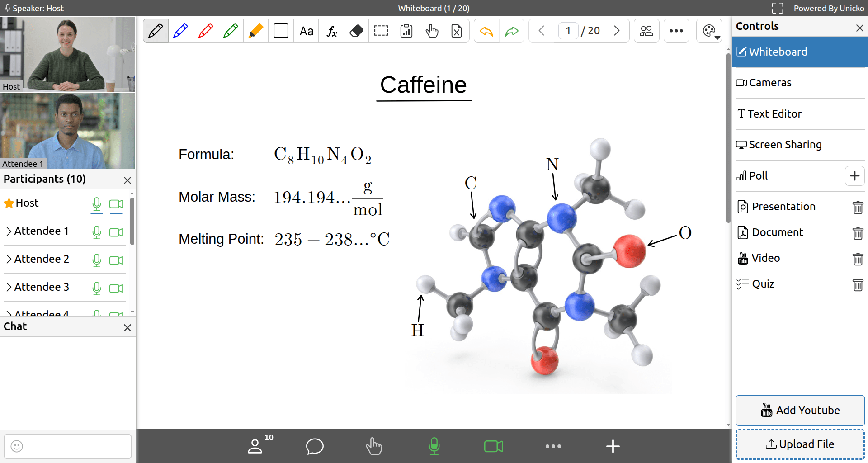Choose the eraser tool

pos(356,31)
